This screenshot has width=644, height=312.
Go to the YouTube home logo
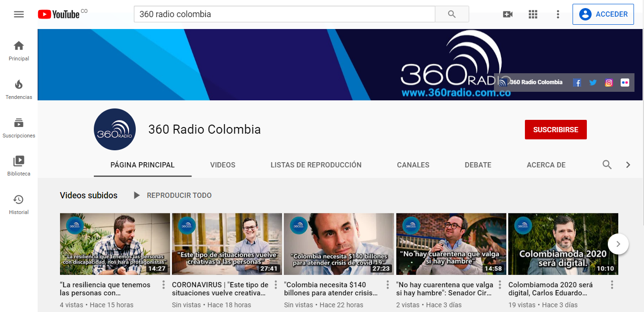click(x=59, y=14)
